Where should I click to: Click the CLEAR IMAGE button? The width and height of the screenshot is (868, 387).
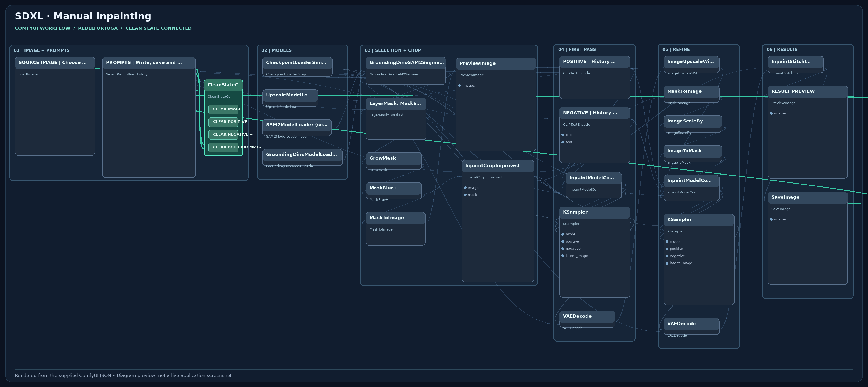click(x=223, y=109)
